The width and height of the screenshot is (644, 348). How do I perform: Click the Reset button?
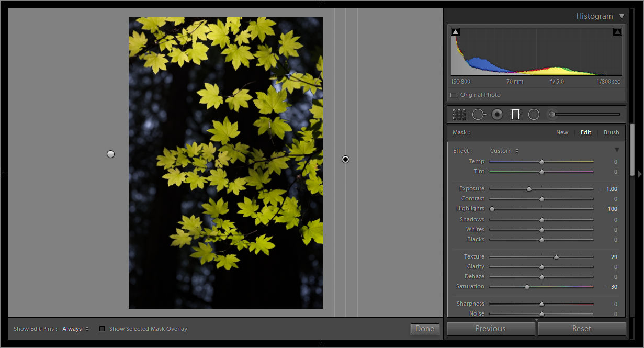click(581, 329)
